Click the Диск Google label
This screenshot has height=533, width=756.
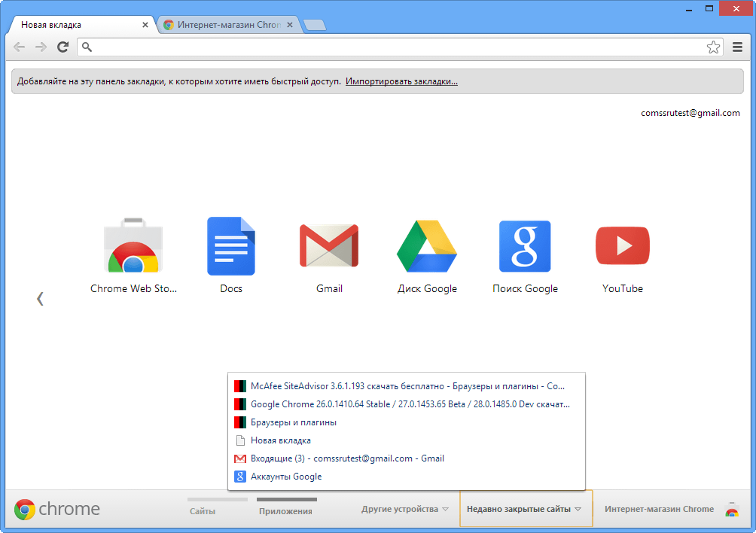(x=427, y=288)
